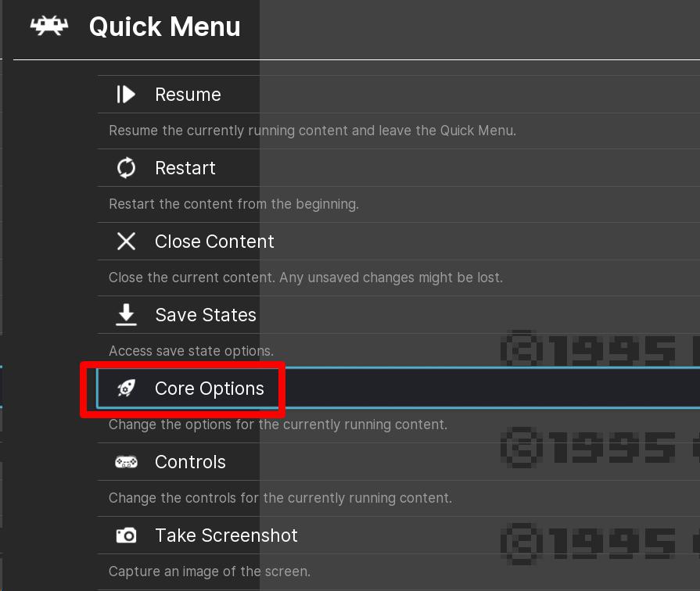This screenshot has width=700, height=591.
Task: Click the "Restart the content from the beginning" description
Action: coord(234,204)
